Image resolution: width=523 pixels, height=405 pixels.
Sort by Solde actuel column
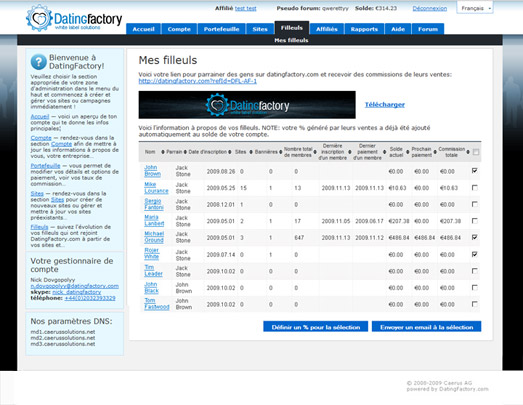407,152
